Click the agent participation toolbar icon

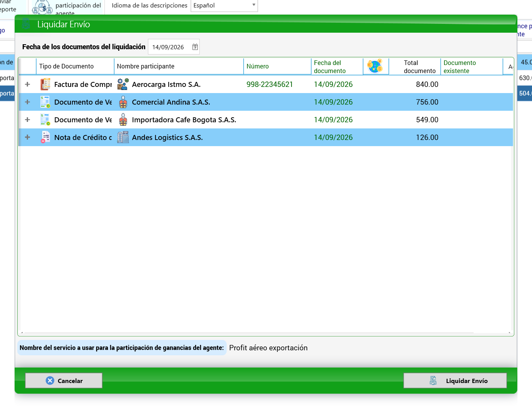point(42,7)
